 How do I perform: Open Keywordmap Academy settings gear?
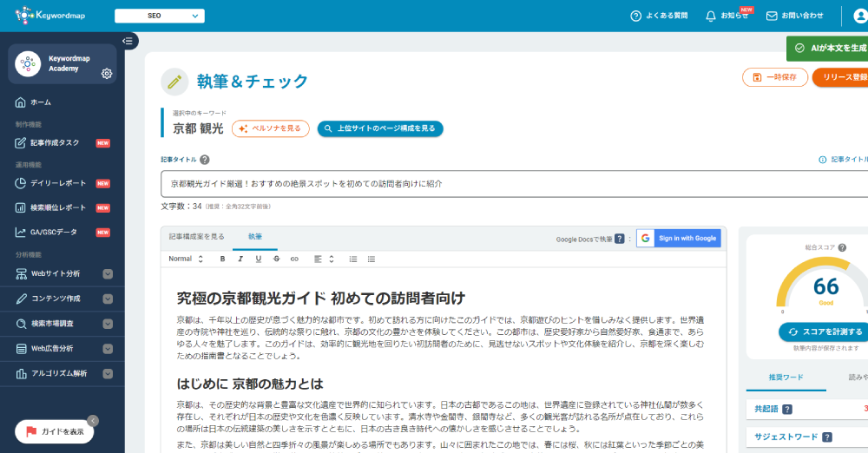[x=107, y=73]
